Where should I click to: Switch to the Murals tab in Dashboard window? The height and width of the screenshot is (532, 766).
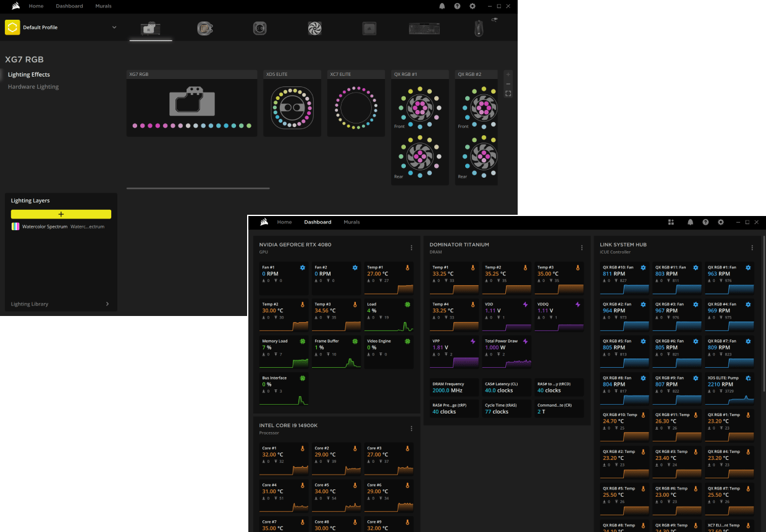[x=351, y=222]
